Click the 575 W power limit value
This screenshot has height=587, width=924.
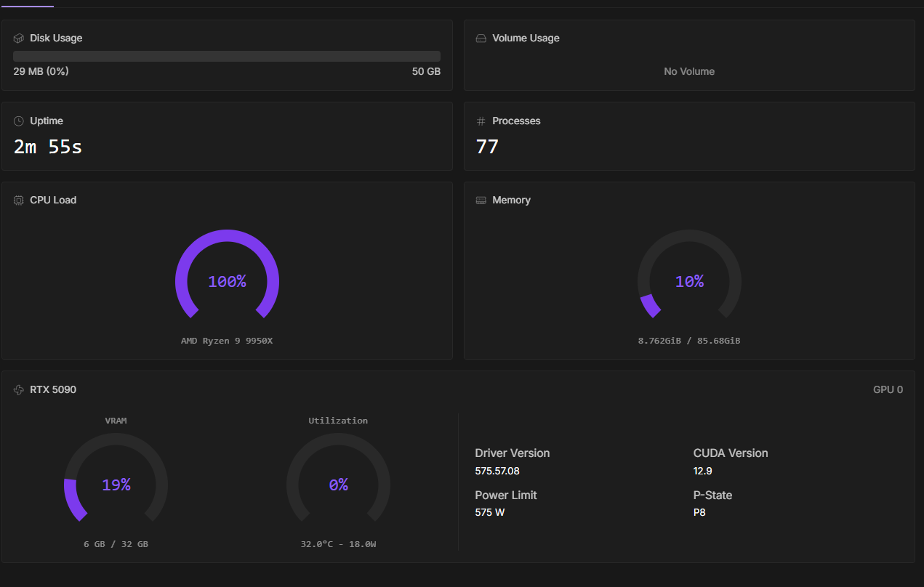click(x=489, y=513)
